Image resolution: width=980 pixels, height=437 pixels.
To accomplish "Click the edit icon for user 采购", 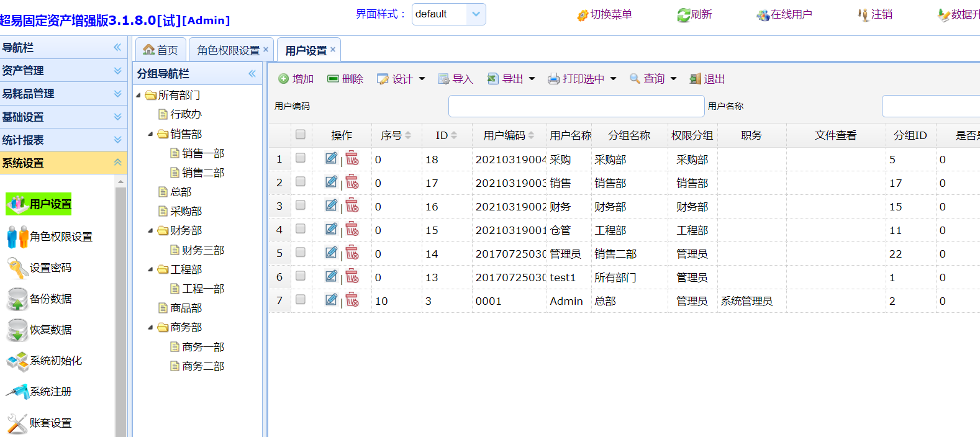I will 331,159.
